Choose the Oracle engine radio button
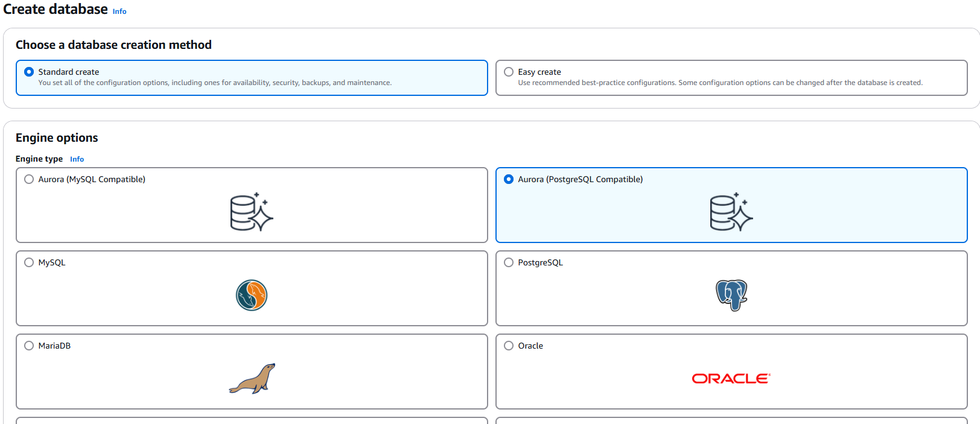980x424 pixels. click(509, 346)
